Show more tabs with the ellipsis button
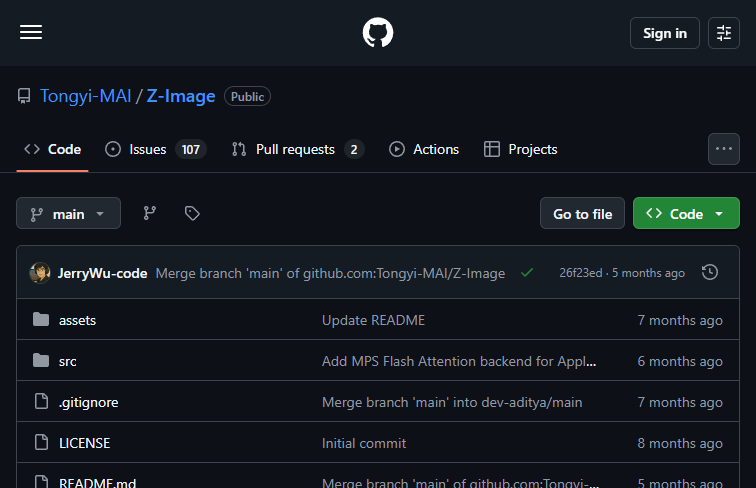This screenshot has width=756, height=488. point(724,149)
